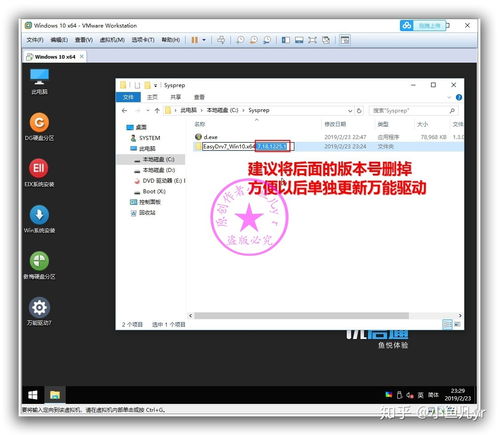Switch to the 查看 ribbon tab in Explorer
This screenshot has height=435, width=499.
point(199,97)
